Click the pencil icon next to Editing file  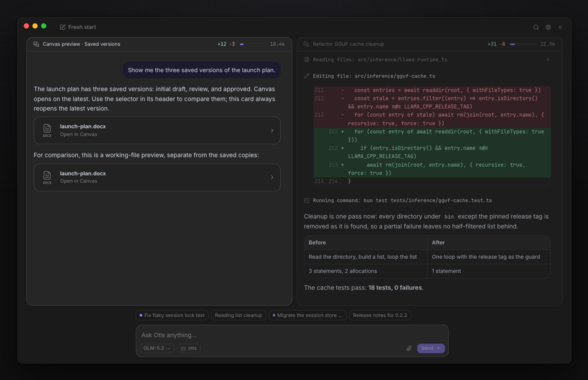click(x=307, y=76)
